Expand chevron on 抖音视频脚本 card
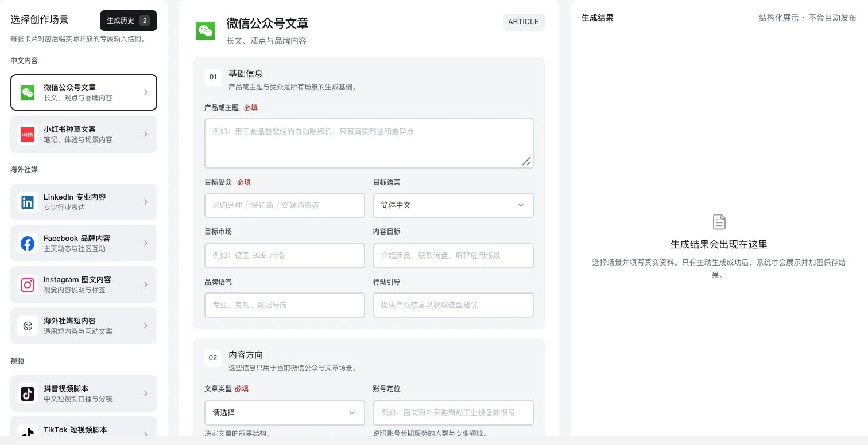This screenshot has width=868, height=445. tap(146, 393)
